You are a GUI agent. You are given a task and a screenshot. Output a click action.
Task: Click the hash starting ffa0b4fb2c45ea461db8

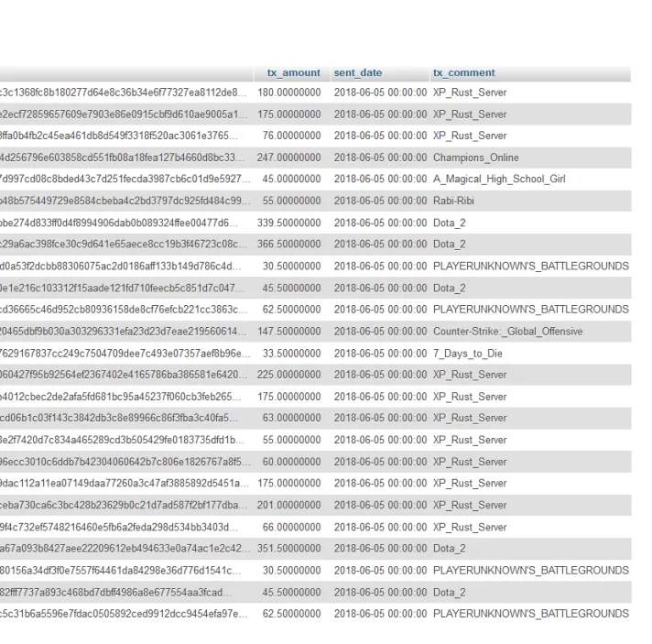(119, 136)
